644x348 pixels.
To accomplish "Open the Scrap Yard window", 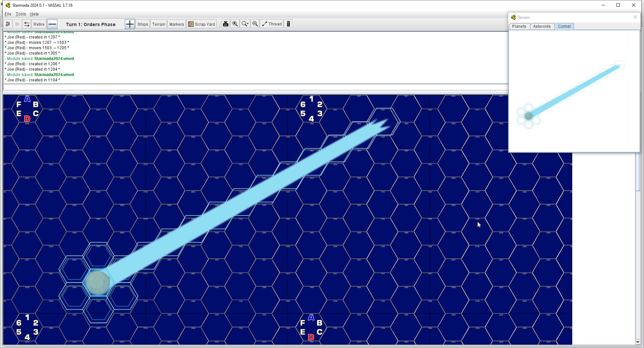I will tap(202, 24).
